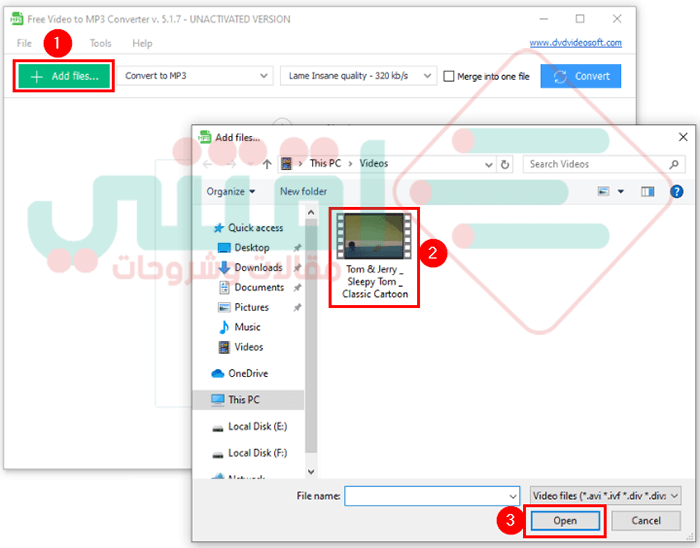Image resolution: width=700 pixels, height=548 pixels.
Task: Minimize the converter main window
Action: click(x=543, y=19)
